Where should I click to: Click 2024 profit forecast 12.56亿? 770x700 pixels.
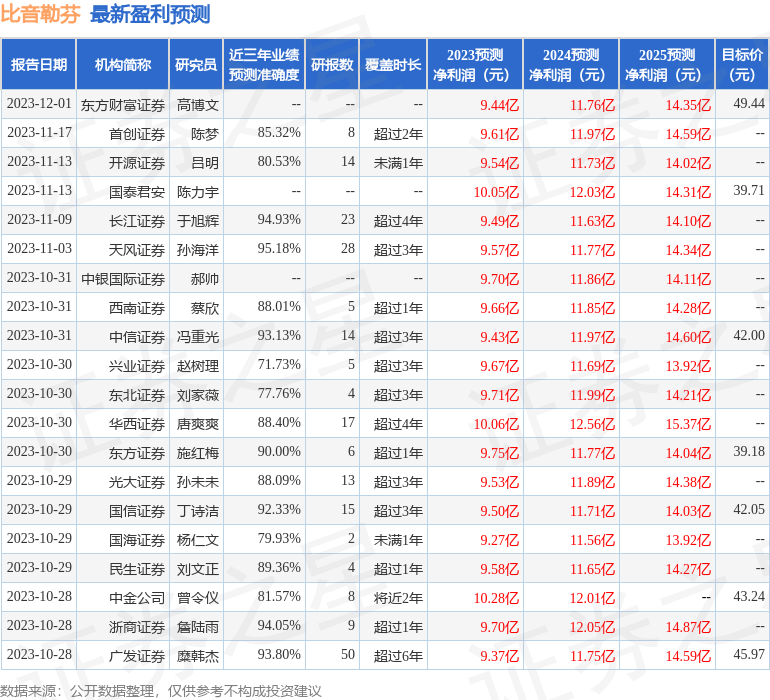click(592, 424)
